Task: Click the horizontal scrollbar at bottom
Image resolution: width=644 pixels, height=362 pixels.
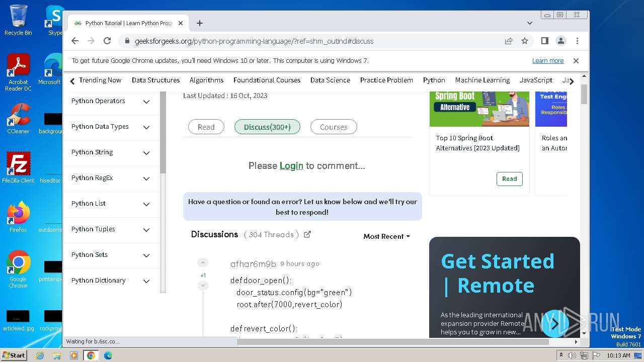Action: click(392, 341)
